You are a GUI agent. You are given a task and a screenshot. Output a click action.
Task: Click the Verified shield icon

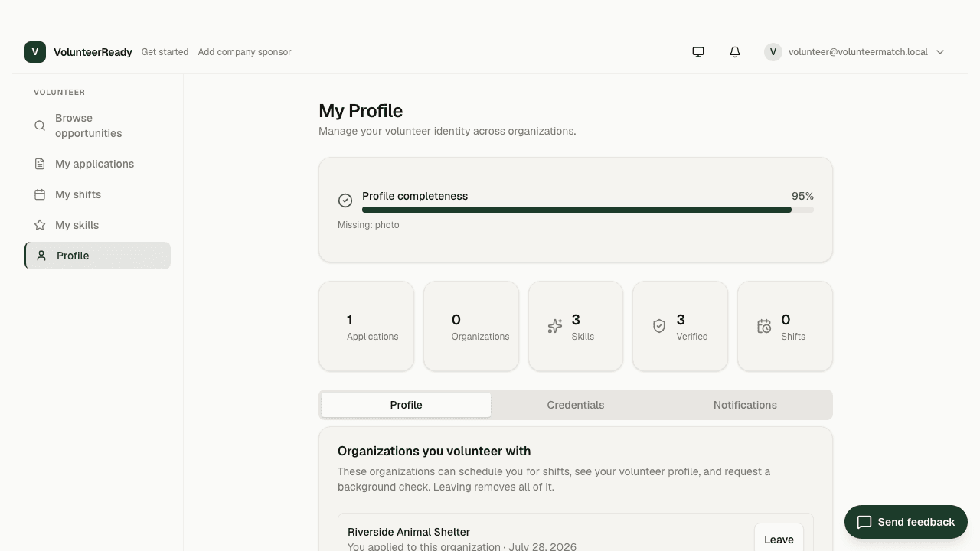point(659,327)
